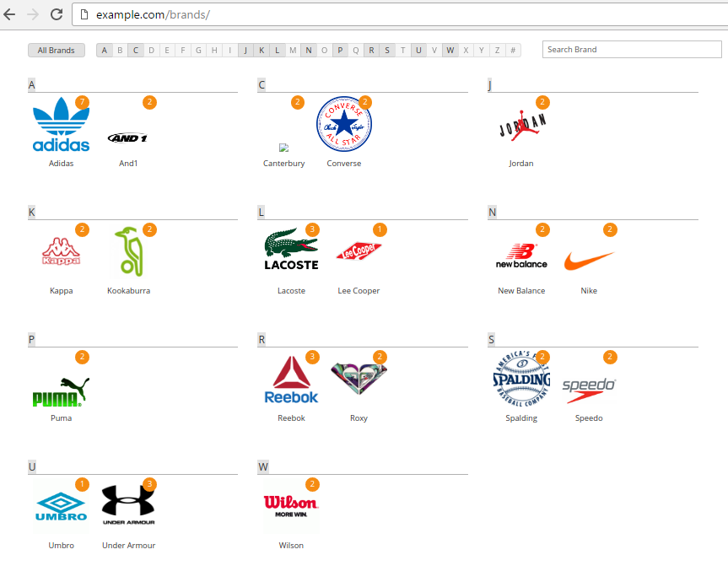Open the Wilson text link
The width and height of the screenshot is (728, 571).
tap(291, 546)
